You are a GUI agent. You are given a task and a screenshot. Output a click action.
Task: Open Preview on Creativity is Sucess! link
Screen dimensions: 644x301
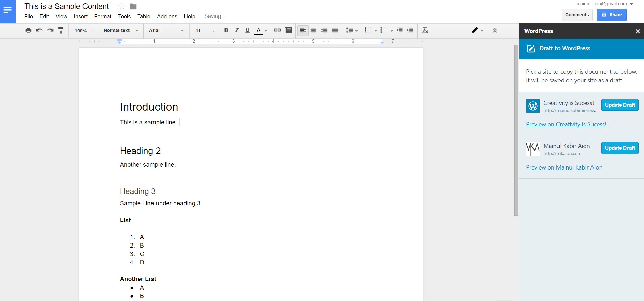pyautogui.click(x=566, y=124)
